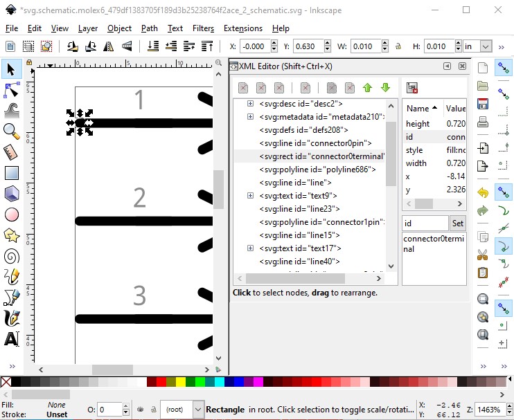Click Print document icon

pos(483,122)
